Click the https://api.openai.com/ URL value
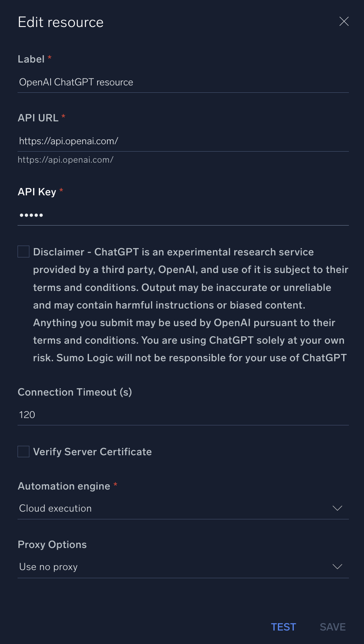 pyautogui.click(x=68, y=141)
